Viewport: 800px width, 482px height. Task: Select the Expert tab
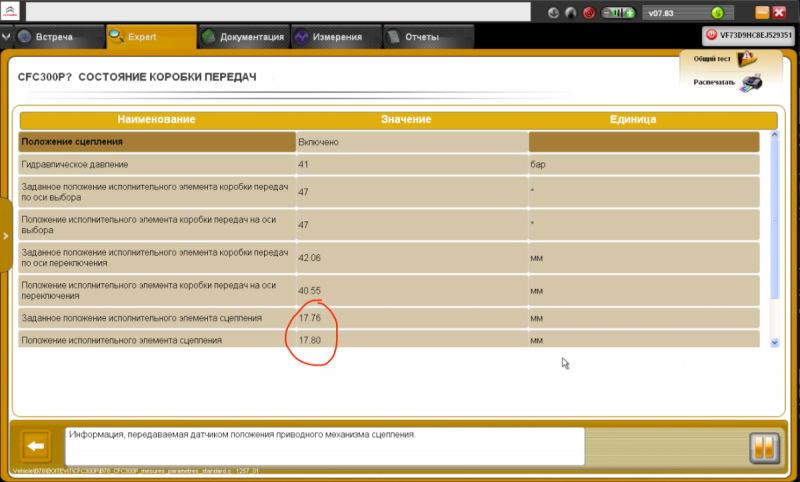152,37
